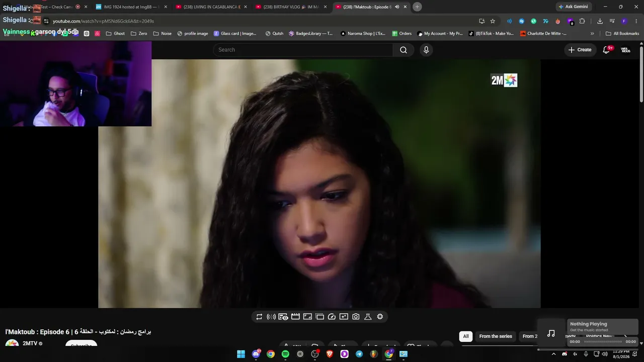Viewport: 644px width, 362px height.
Task: Open the Noise bookmarks folder
Action: [162, 34]
